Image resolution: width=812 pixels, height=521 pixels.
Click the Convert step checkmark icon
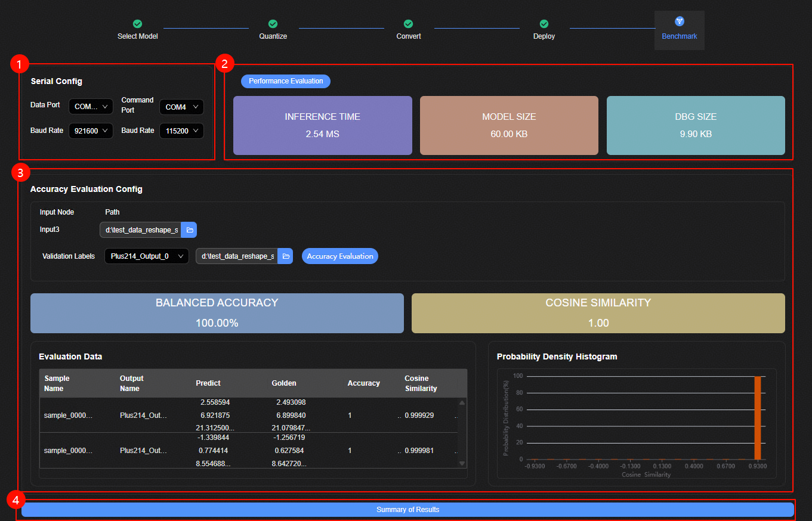click(408, 24)
